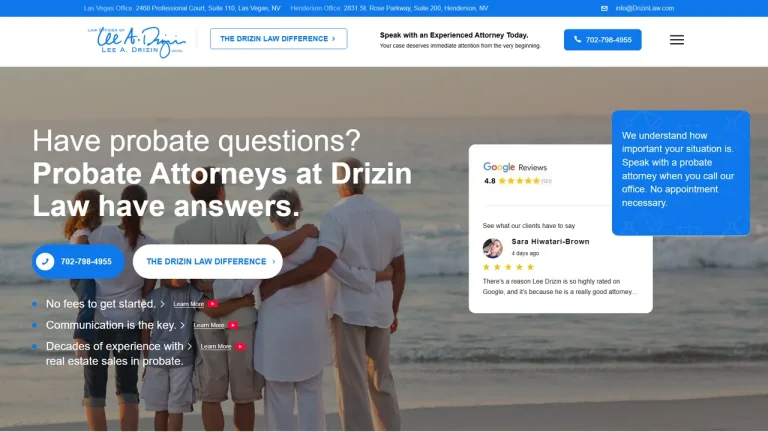Viewport: 768px width, 432px height.
Task: Click the blue 'We understand how important' callout box
Action: pyautogui.click(x=681, y=173)
